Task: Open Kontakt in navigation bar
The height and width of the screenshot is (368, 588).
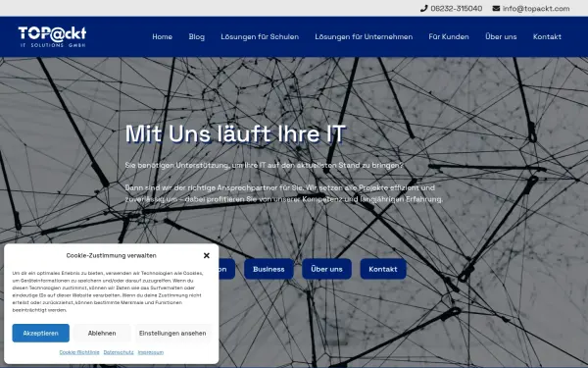Action: click(547, 37)
